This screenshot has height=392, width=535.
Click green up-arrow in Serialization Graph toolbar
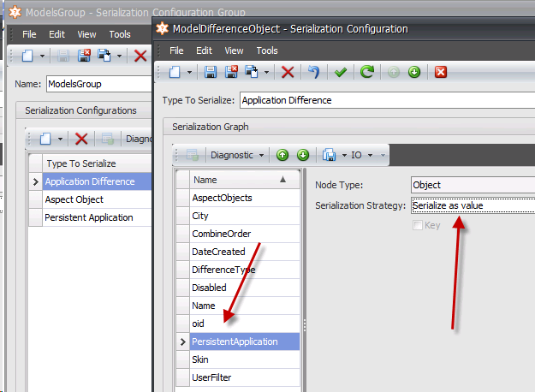click(282, 155)
